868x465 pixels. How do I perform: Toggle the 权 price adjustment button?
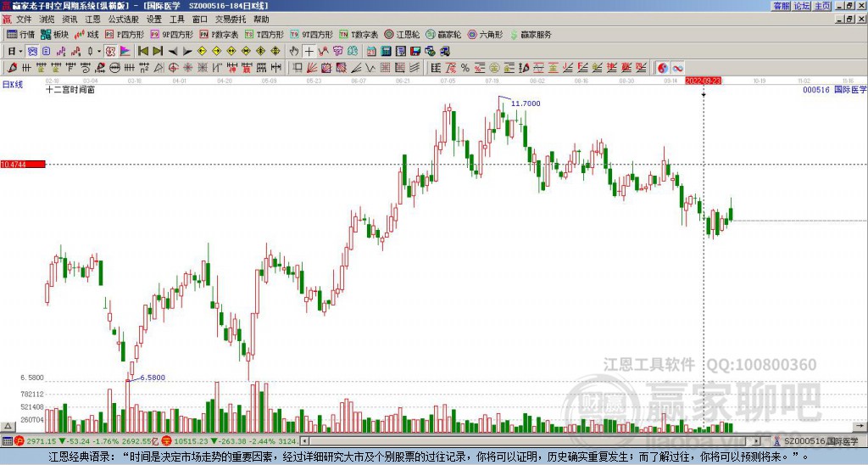pos(110,52)
